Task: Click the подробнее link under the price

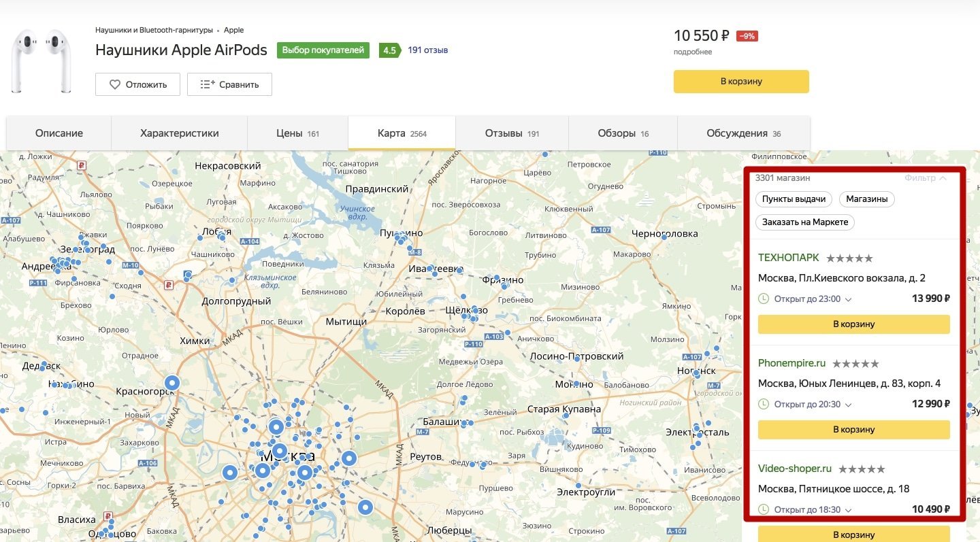Action: [693, 52]
